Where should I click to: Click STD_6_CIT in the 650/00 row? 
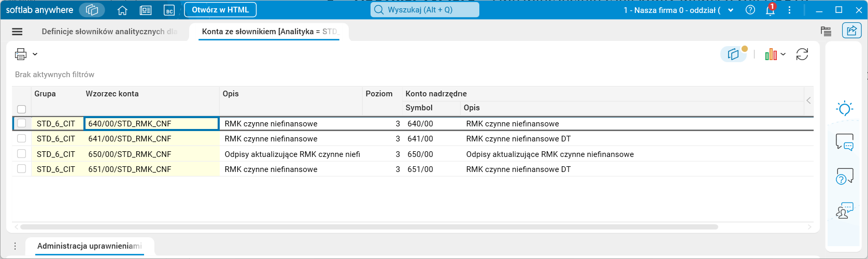56,154
